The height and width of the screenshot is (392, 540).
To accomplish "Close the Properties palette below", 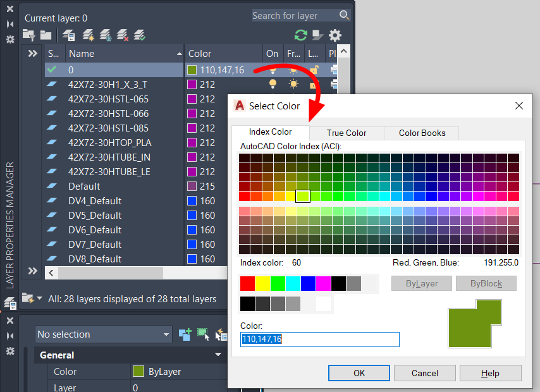I will coord(10,321).
